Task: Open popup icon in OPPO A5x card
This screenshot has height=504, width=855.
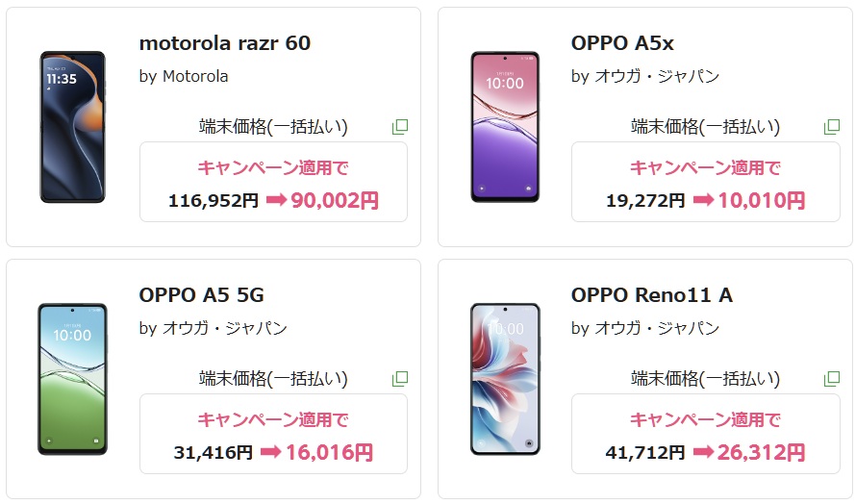Action: coord(832,127)
